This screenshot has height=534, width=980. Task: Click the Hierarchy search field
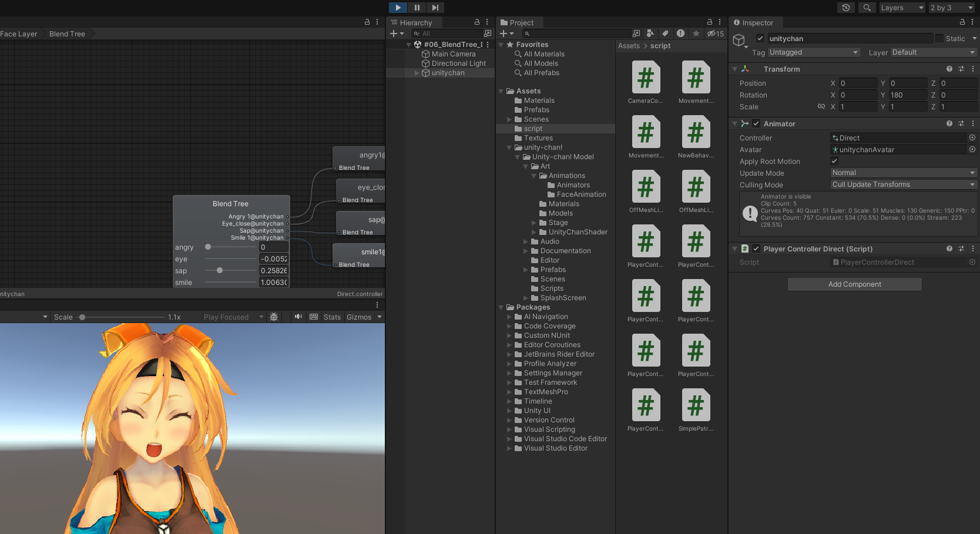point(447,33)
